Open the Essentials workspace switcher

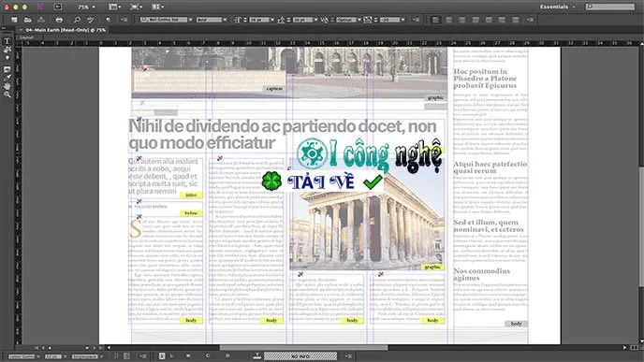coord(557,7)
